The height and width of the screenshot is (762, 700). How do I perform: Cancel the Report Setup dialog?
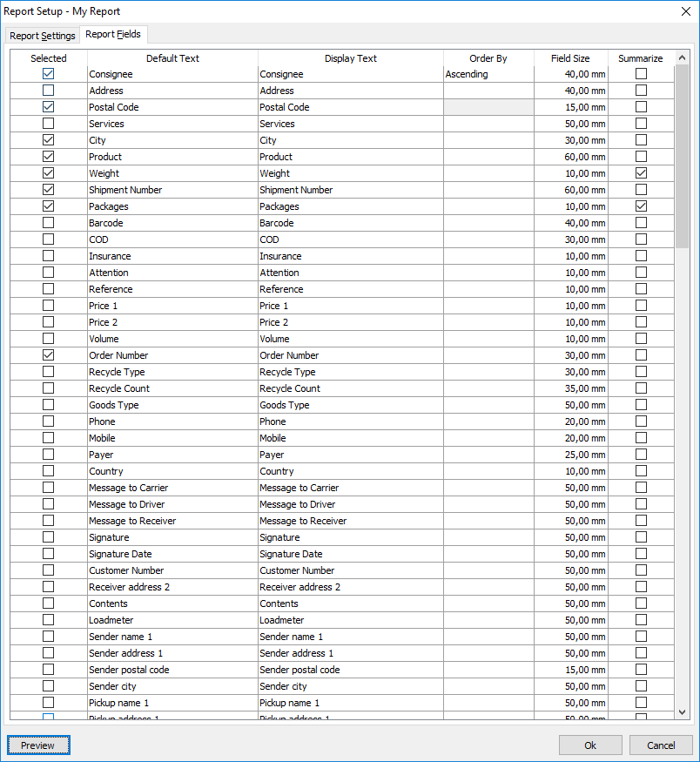pyautogui.click(x=661, y=745)
